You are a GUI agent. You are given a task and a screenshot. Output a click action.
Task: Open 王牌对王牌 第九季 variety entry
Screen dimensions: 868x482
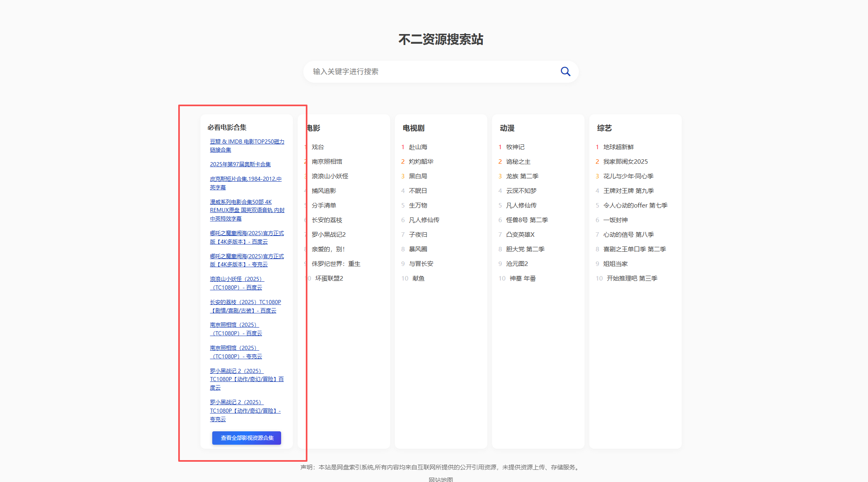[x=628, y=191]
